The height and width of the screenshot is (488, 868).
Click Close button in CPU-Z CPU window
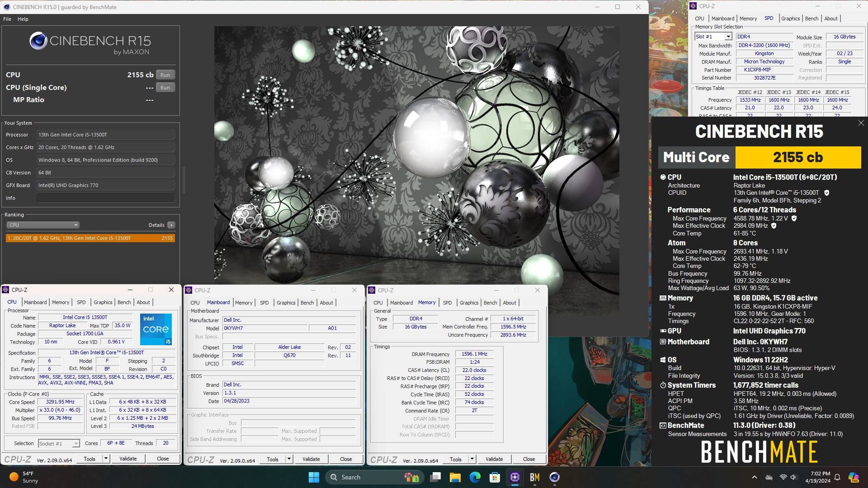pyautogui.click(x=163, y=459)
